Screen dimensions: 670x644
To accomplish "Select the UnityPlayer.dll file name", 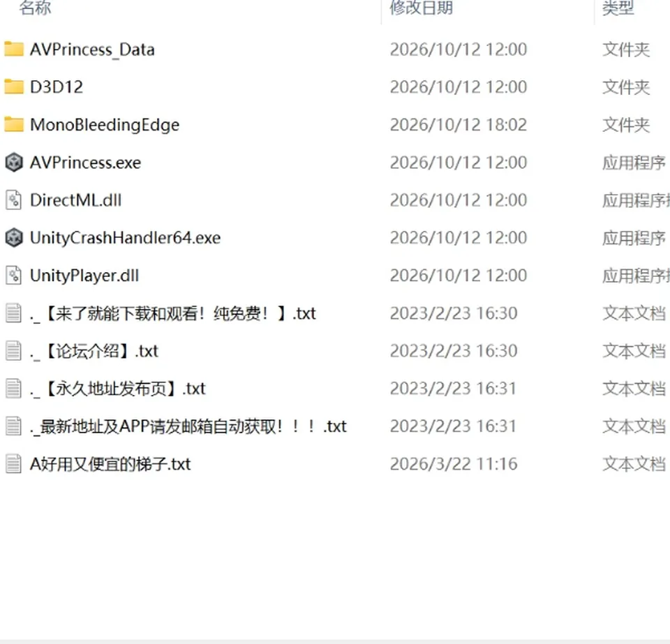I will point(84,276).
